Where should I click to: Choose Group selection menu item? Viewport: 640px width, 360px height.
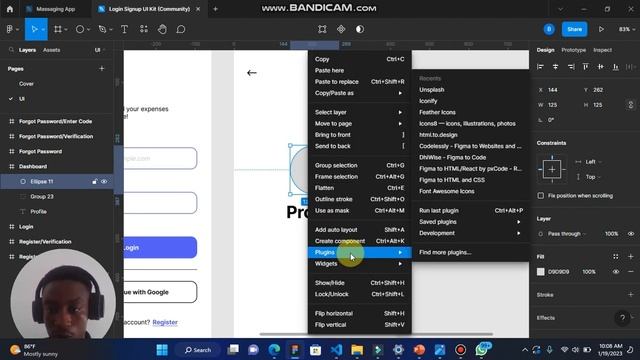click(x=359, y=165)
